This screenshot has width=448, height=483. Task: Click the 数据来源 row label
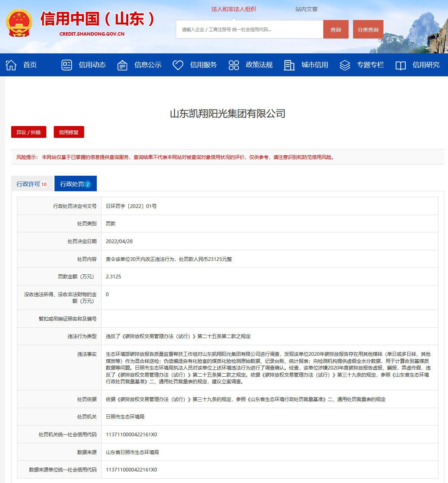pos(87,452)
